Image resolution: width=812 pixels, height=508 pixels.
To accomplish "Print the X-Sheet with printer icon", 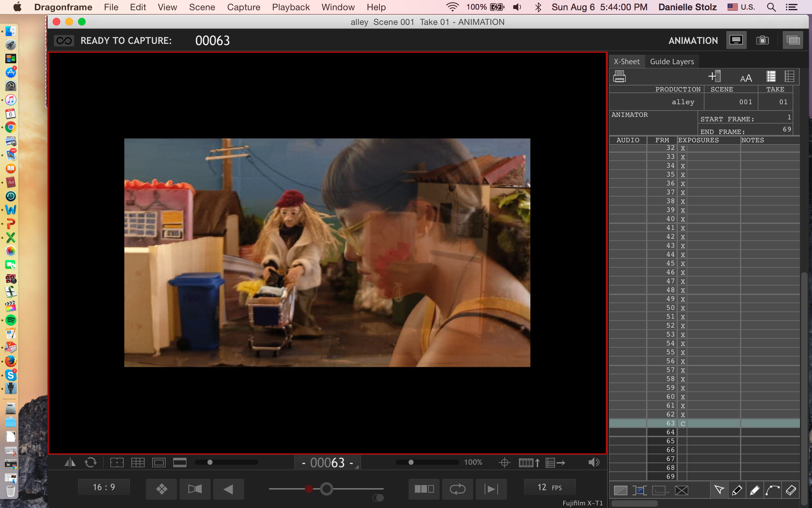I will pos(619,77).
